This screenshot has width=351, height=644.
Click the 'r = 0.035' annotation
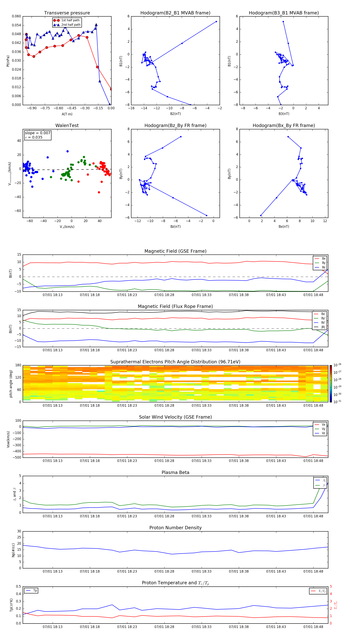(x=34, y=138)
